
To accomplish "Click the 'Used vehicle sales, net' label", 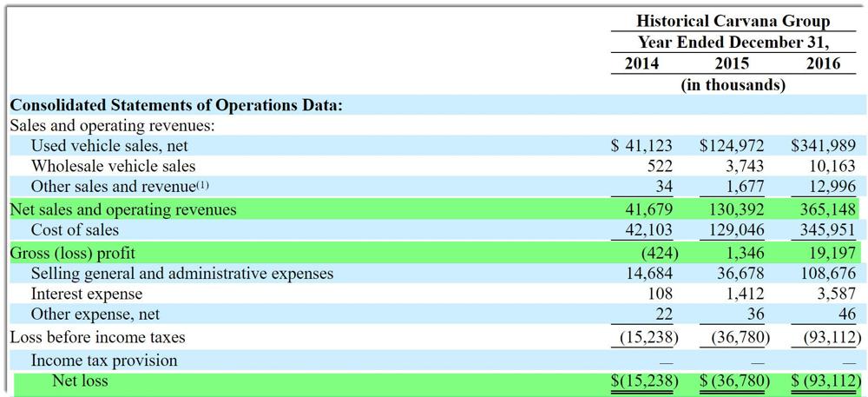I will [109, 146].
